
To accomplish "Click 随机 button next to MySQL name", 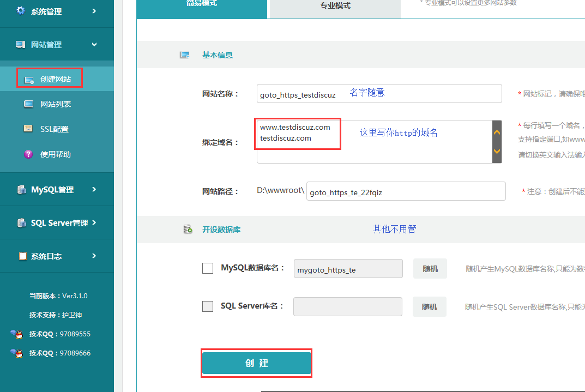I will pos(430,269).
